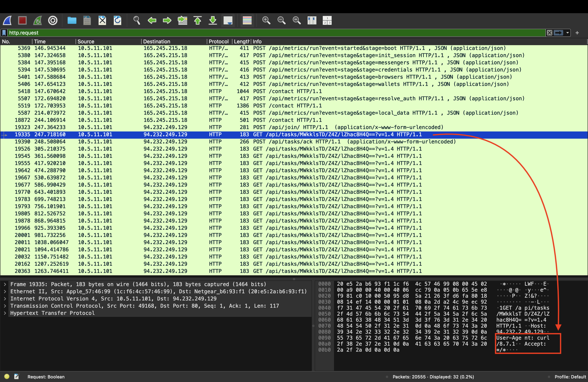The width and height of the screenshot is (588, 382).
Task: Open the display filter bookmark menu
Action: 4,33
